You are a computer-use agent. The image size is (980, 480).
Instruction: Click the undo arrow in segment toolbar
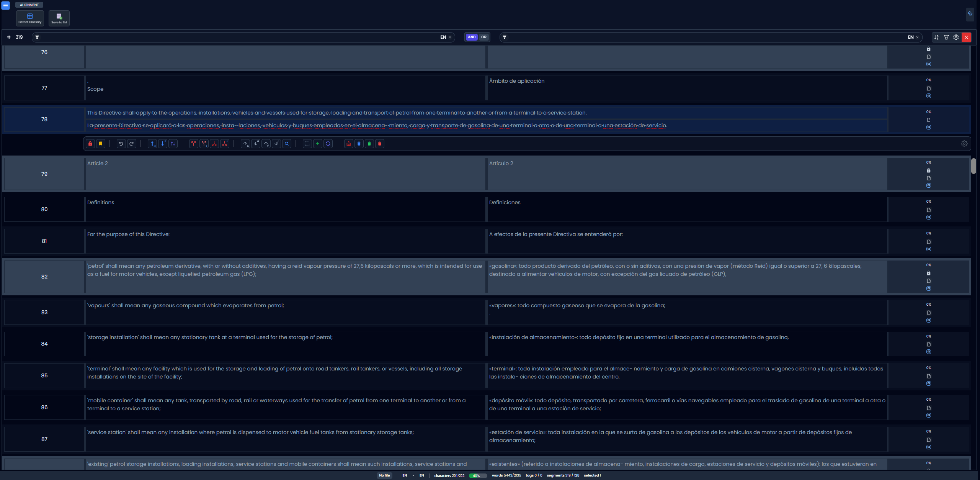coord(121,144)
